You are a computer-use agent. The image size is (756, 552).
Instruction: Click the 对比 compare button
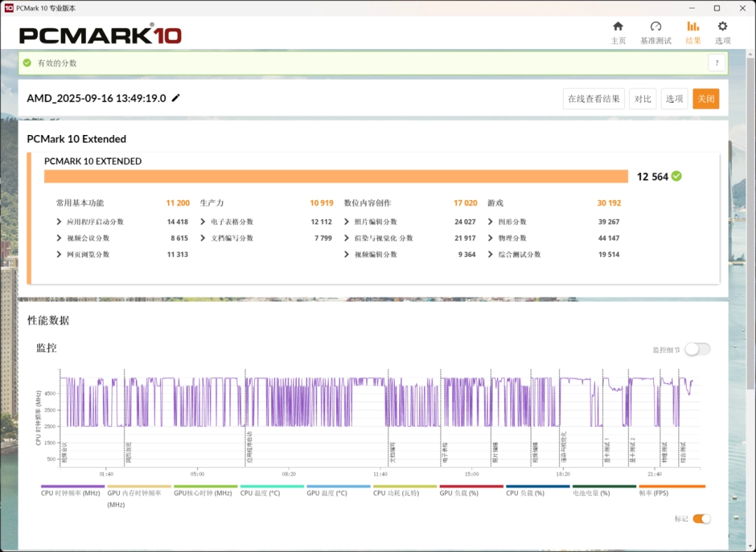pyautogui.click(x=643, y=99)
